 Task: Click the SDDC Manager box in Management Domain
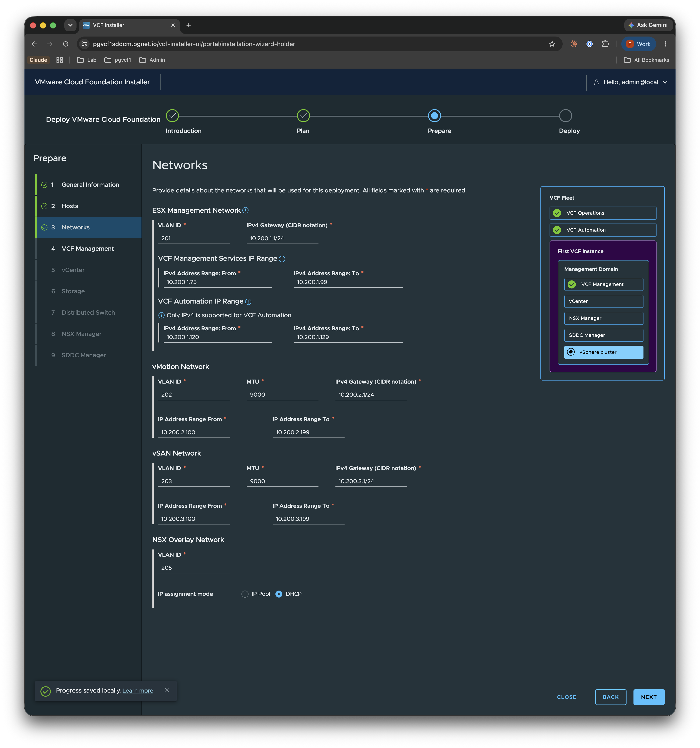click(x=603, y=335)
